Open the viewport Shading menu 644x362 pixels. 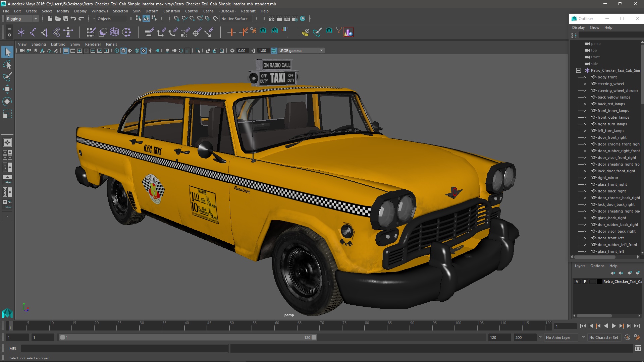[39, 44]
